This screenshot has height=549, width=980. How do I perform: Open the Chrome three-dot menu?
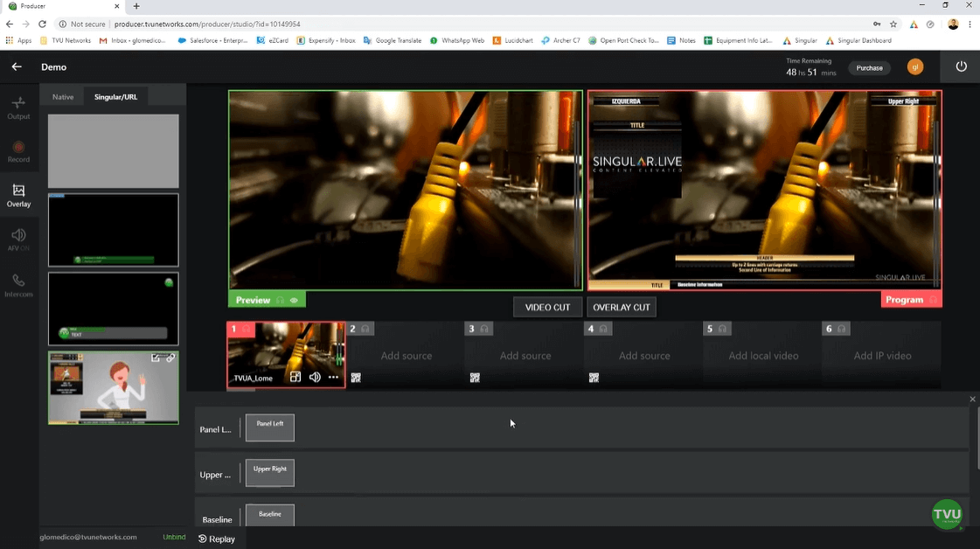tap(970, 24)
